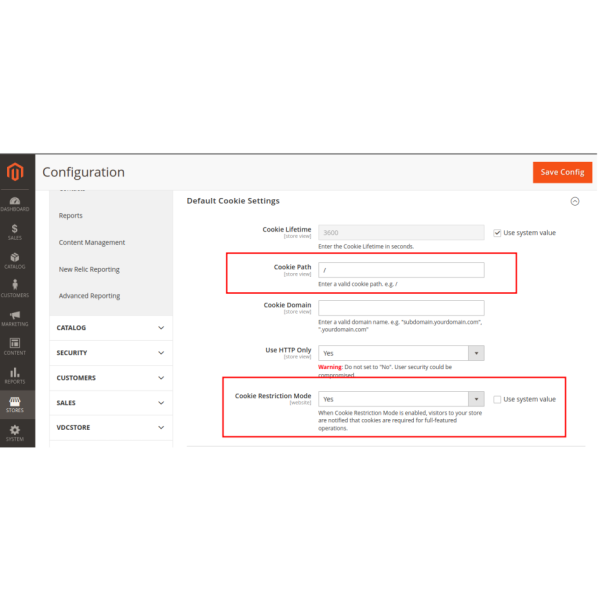The height and width of the screenshot is (600, 600).
Task: Open the Customers sidebar icon
Action: (x=15, y=289)
